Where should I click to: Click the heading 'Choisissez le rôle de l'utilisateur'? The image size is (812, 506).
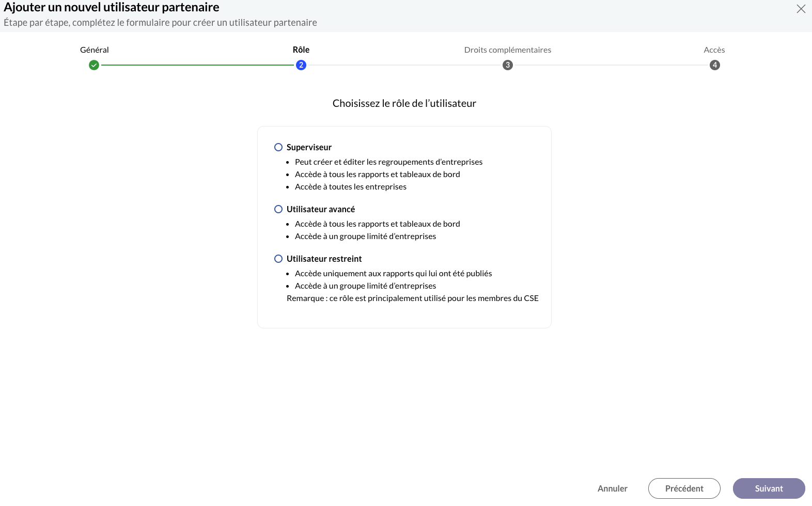click(x=404, y=103)
